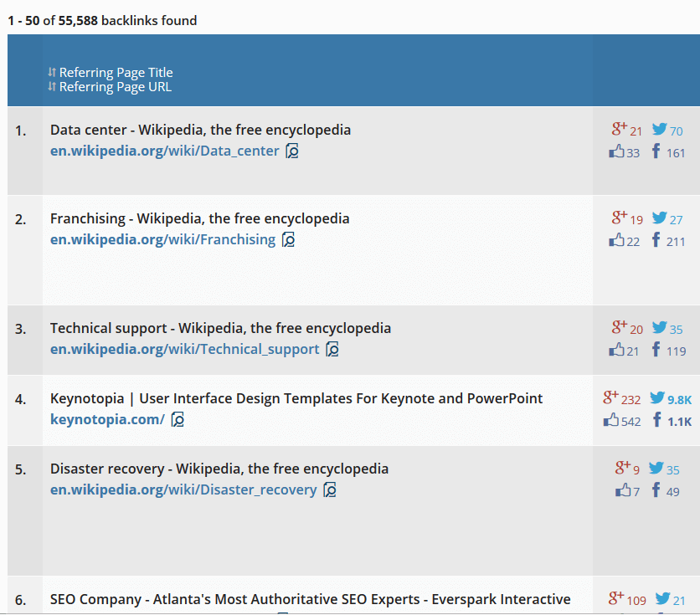Click Twitter icon in SEO Company row

663,598
